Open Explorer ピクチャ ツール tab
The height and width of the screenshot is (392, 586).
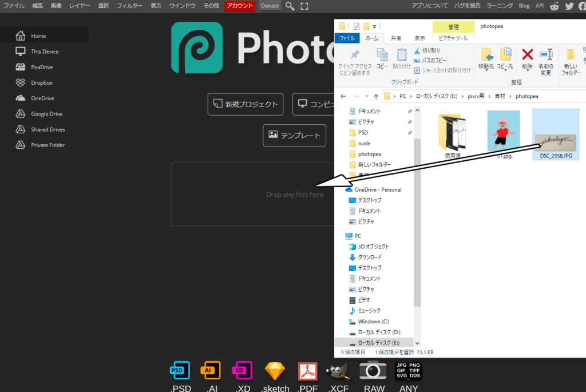click(x=453, y=38)
